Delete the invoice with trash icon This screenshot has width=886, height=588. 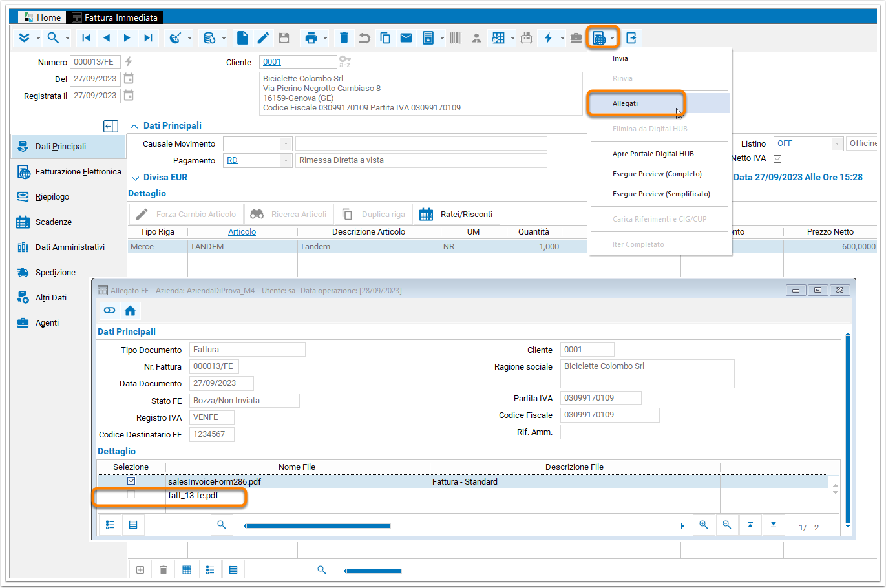point(344,38)
